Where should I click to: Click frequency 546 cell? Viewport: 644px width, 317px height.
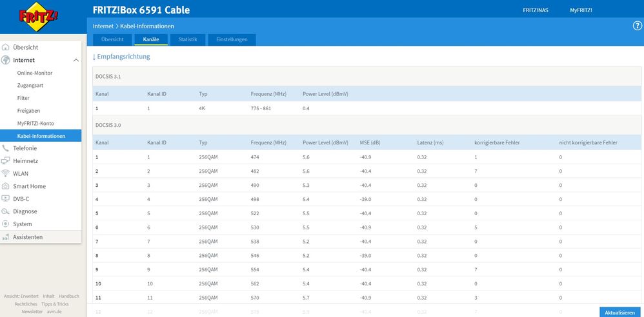255,256
